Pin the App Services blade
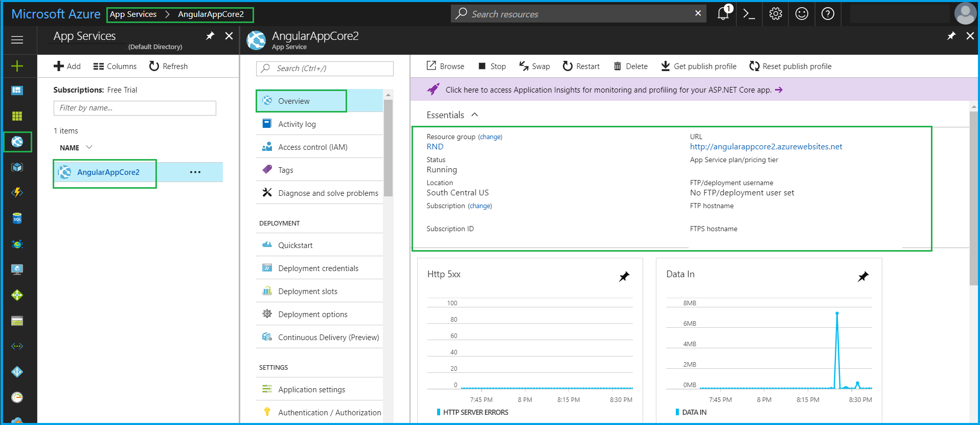The image size is (980, 425). [210, 36]
